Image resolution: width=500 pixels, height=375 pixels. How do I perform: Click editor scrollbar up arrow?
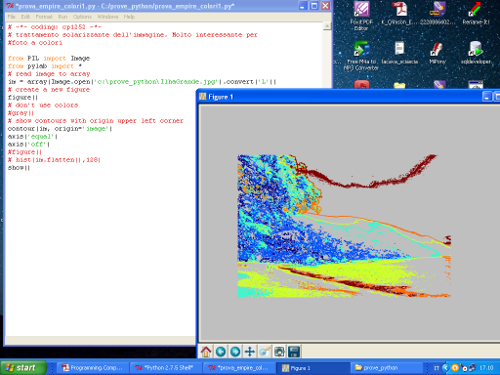[x=327, y=26]
